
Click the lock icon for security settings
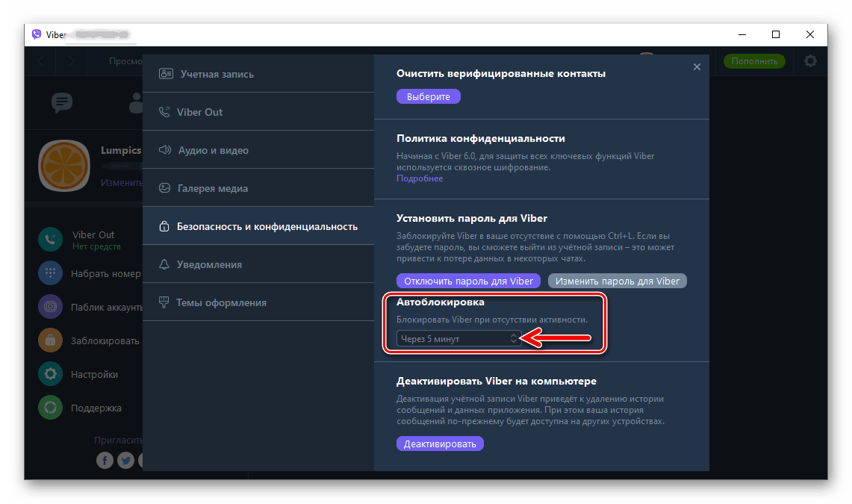[x=164, y=226]
